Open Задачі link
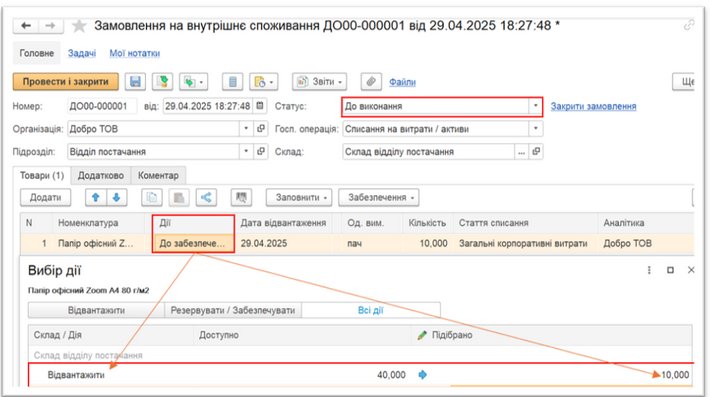Image resolution: width=710 pixels, height=397 pixels. pyautogui.click(x=82, y=53)
